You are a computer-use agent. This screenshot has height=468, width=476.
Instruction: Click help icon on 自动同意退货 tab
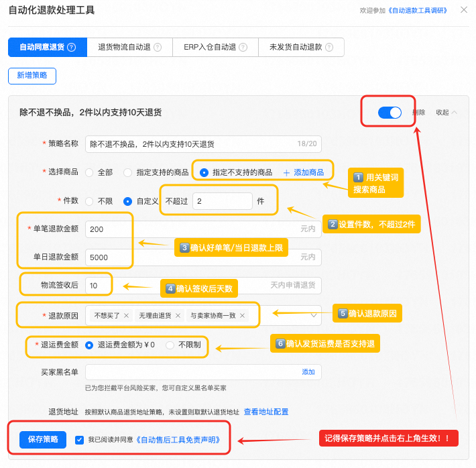click(72, 48)
